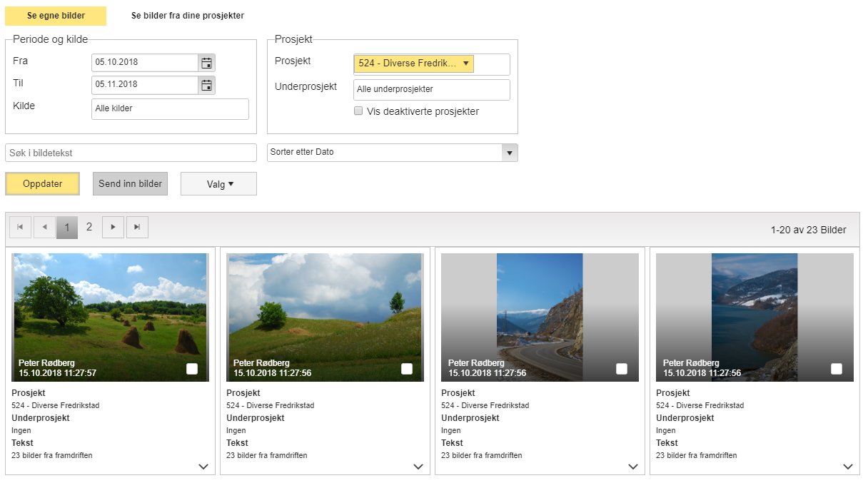The image size is (868, 483).
Task: Expand details of the first haystack image card
Action: tap(203, 467)
